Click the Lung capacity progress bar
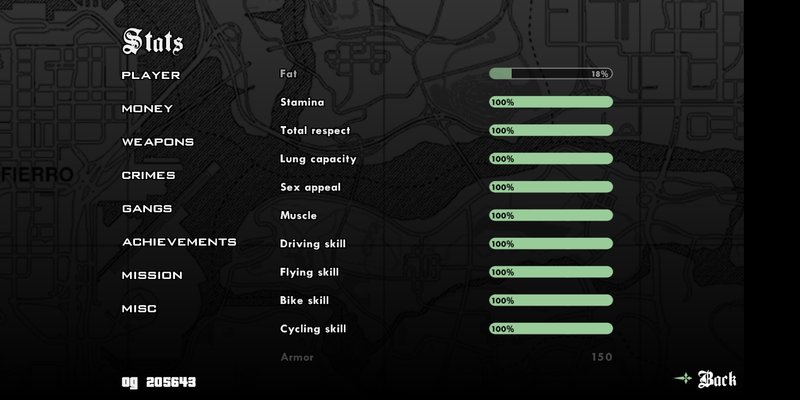Image resolution: width=800 pixels, height=400 pixels. [x=550, y=159]
